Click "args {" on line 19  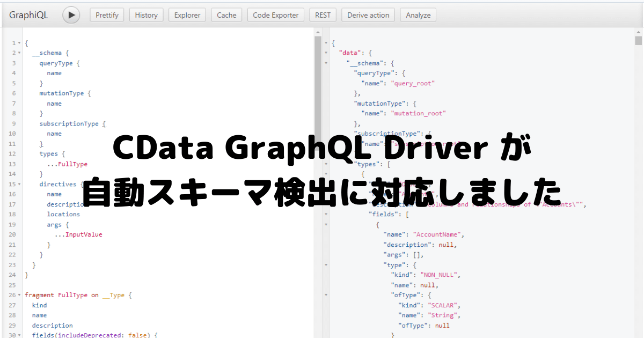57,224
